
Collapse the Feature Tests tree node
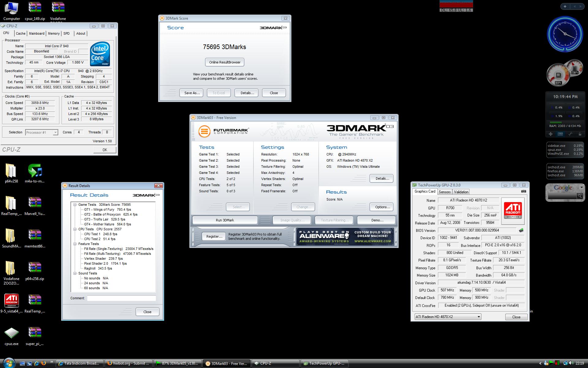75,244
